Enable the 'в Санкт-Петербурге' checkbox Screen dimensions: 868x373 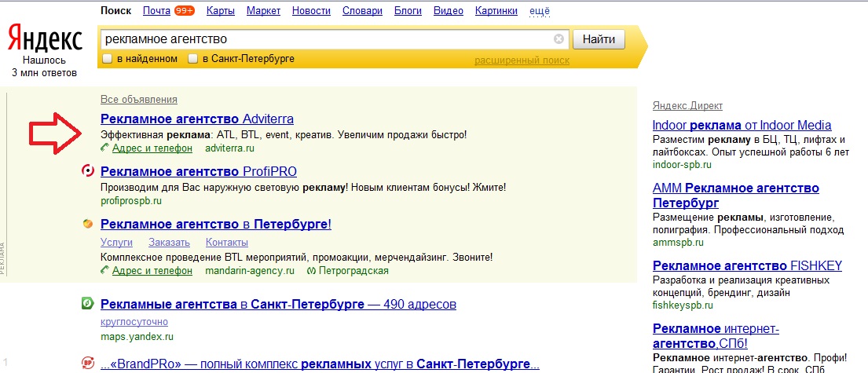coord(192,59)
